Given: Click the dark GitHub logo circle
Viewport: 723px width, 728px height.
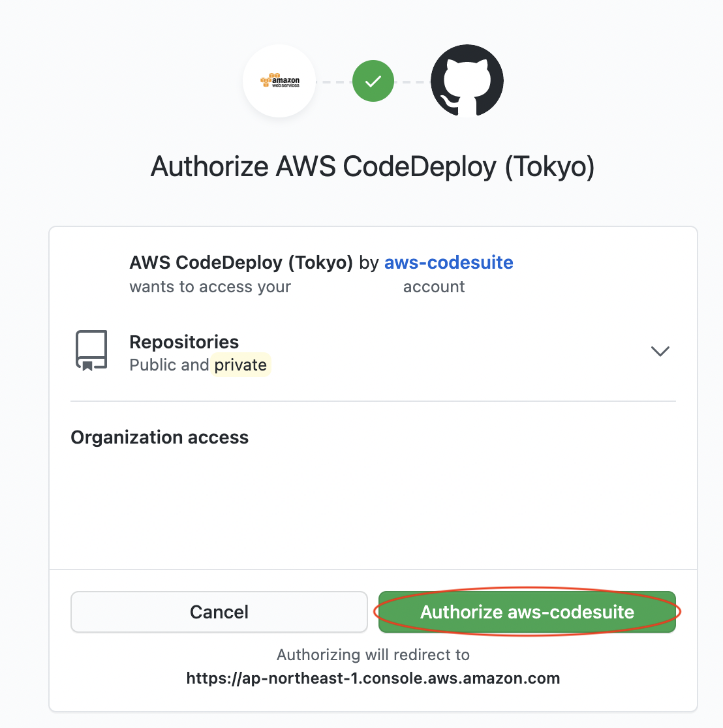Looking at the screenshot, I should click(467, 81).
